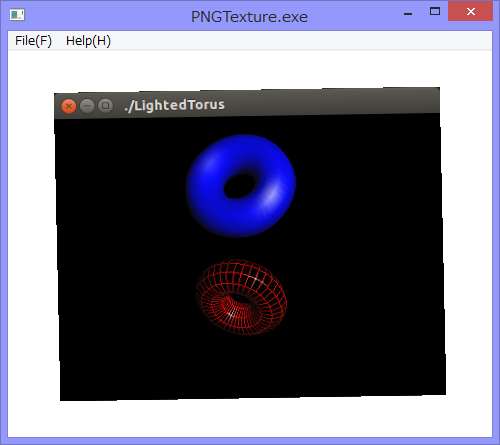Maximize the PNGTexture.exe window
Screen dimensions: 500x445
tap(435, 12)
